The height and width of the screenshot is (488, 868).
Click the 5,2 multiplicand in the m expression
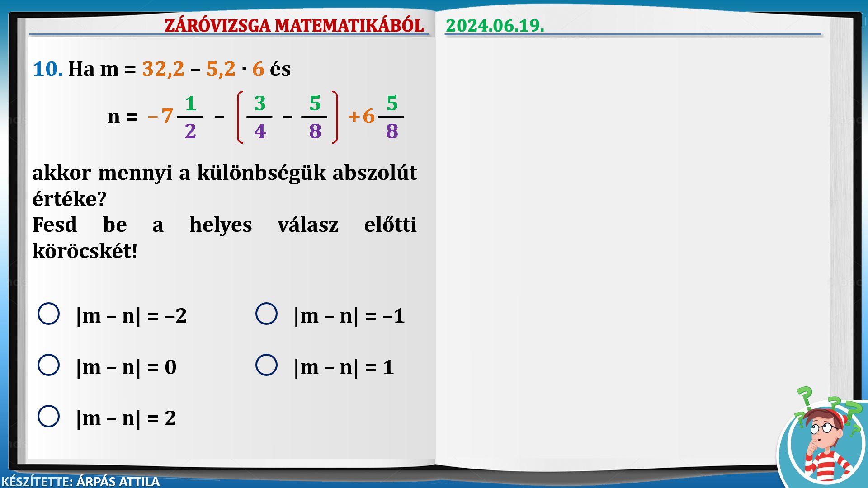[x=221, y=69]
